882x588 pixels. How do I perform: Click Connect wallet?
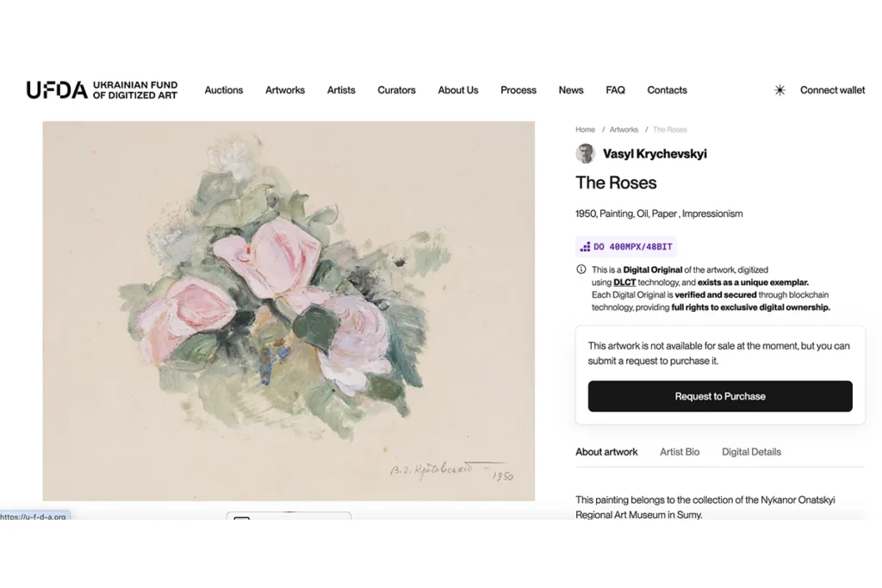832,90
